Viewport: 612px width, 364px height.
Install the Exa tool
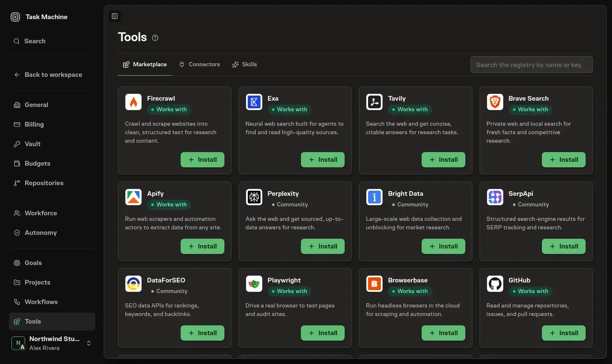[323, 160]
